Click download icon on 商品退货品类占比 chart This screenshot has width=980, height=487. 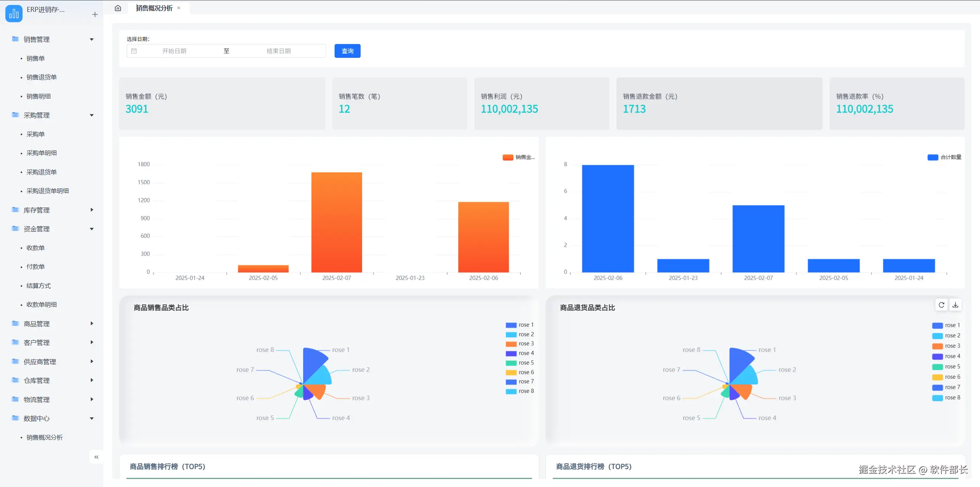pos(955,305)
